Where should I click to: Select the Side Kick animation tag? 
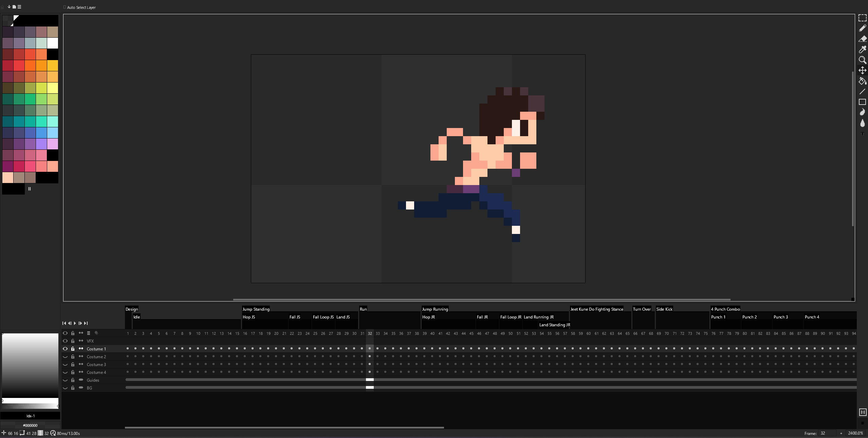(x=664, y=309)
